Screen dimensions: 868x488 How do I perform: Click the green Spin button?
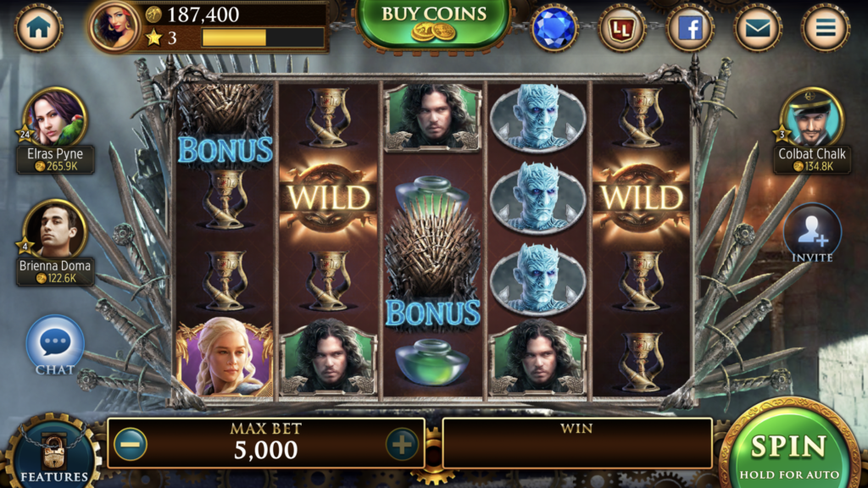click(789, 449)
